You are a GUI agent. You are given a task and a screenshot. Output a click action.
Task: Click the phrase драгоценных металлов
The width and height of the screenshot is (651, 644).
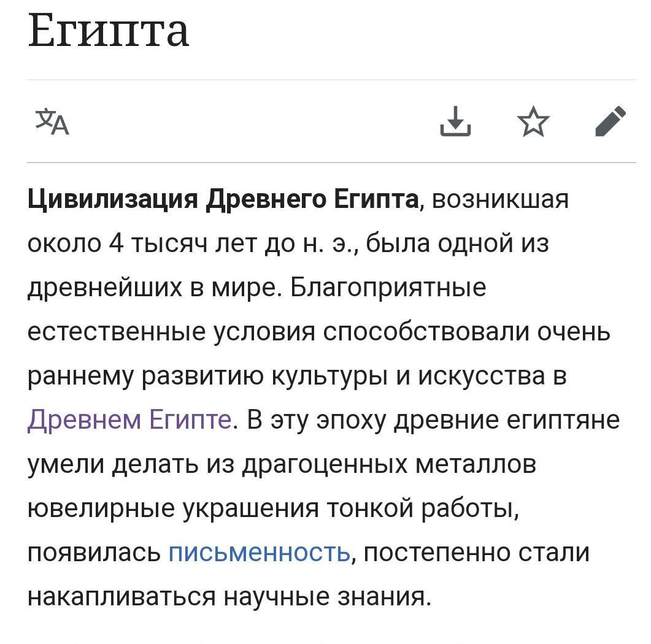coord(388,464)
